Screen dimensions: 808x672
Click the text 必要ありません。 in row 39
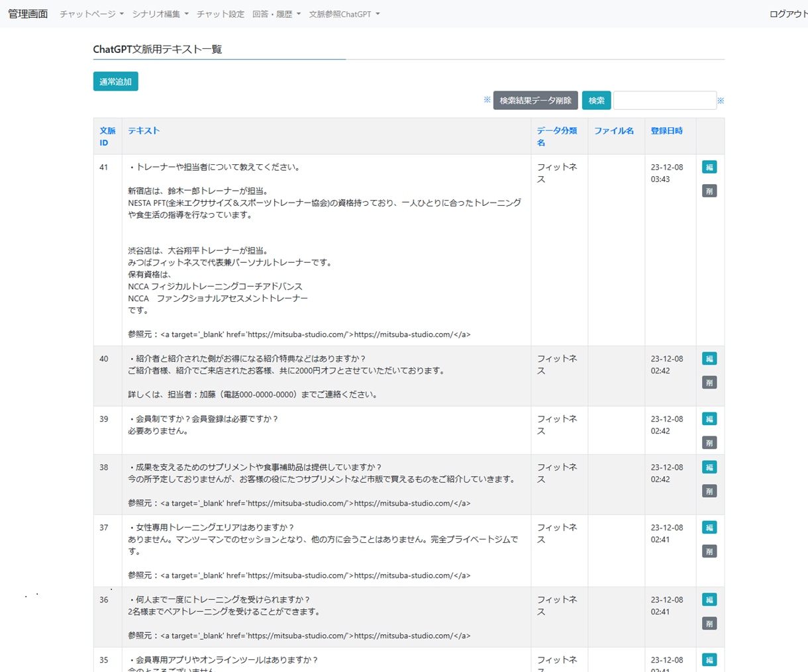(159, 431)
